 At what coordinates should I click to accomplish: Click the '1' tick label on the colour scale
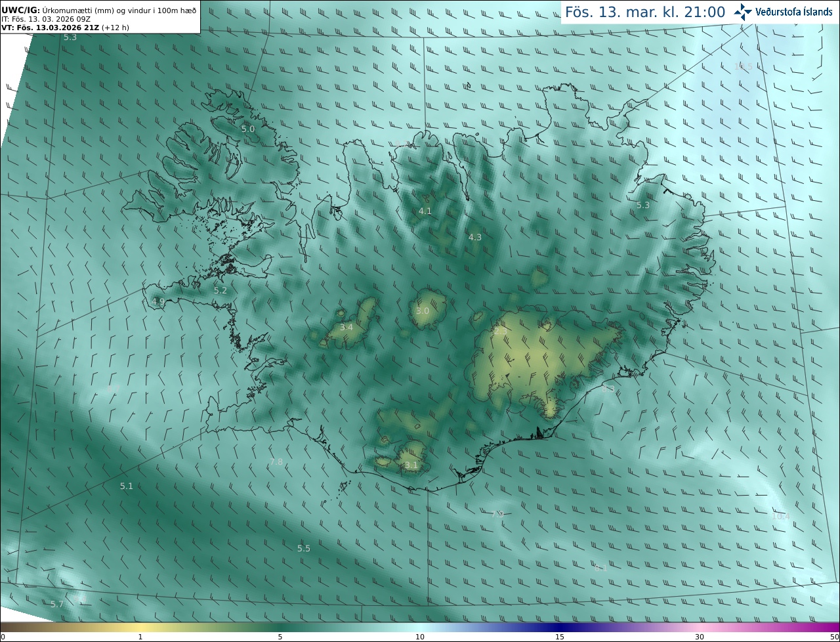140,637
